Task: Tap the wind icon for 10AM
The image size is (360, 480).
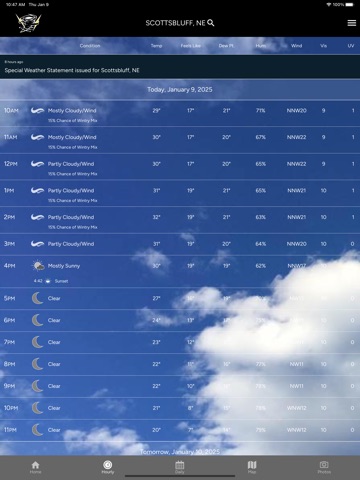Action: 37,110
